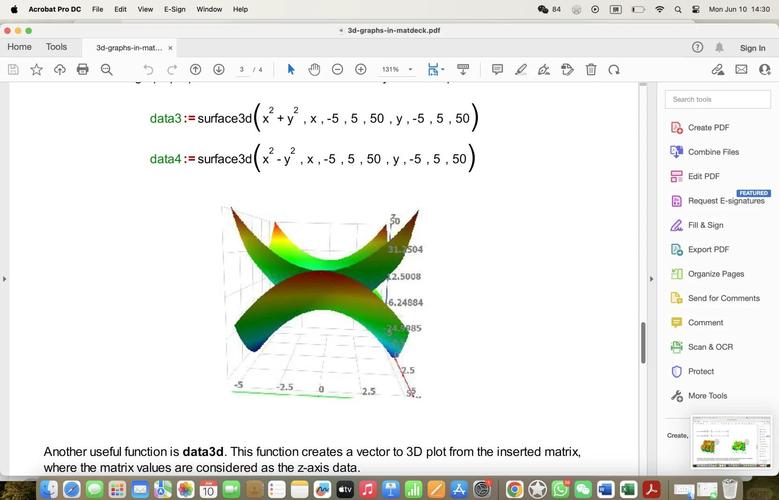This screenshot has width=779, height=500.
Task: Bookmark this file with the star icon
Action: tap(37, 69)
